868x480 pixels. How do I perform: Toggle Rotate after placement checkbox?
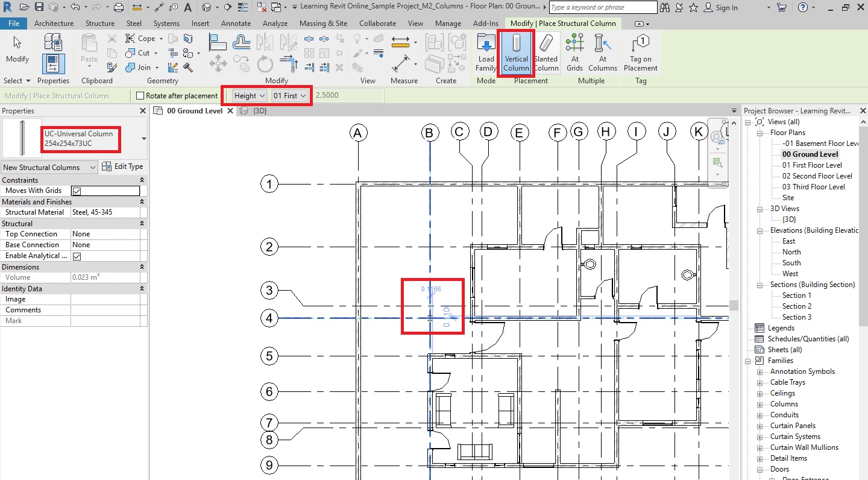pyautogui.click(x=140, y=96)
